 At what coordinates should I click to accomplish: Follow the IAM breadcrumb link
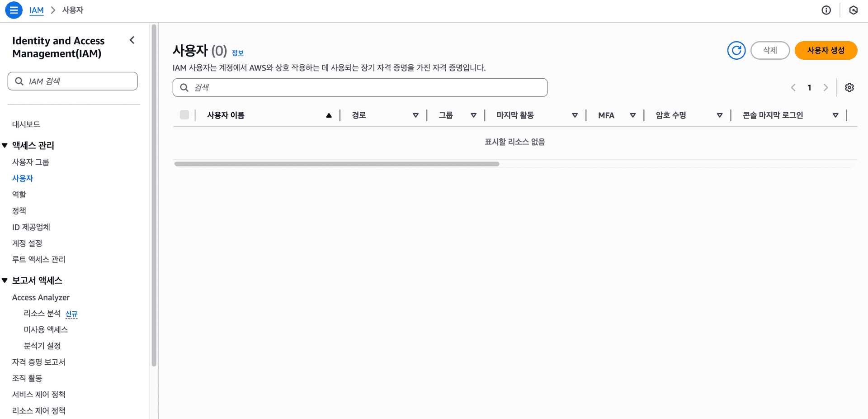[37, 10]
